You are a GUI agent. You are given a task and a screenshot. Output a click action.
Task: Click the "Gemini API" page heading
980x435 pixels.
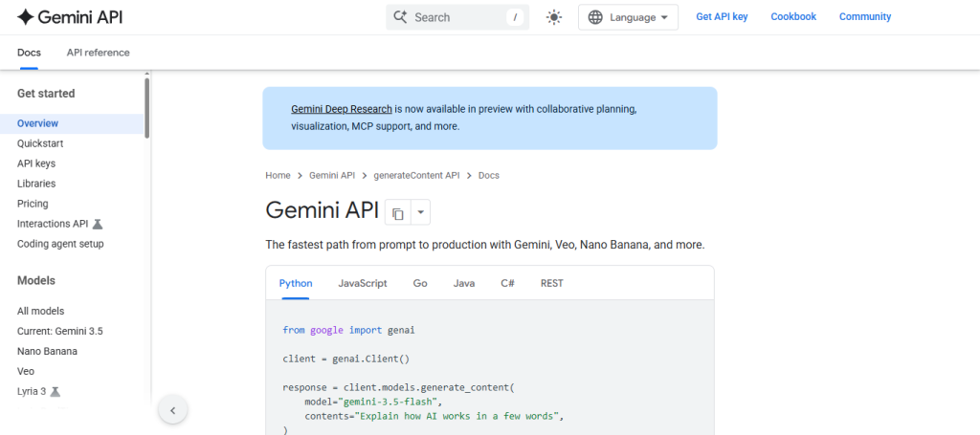click(x=323, y=210)
